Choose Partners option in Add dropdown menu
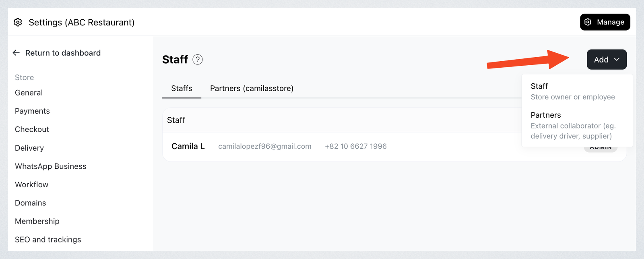The width and height of the screenshot is (644, 259). click(x=577, y=125)
